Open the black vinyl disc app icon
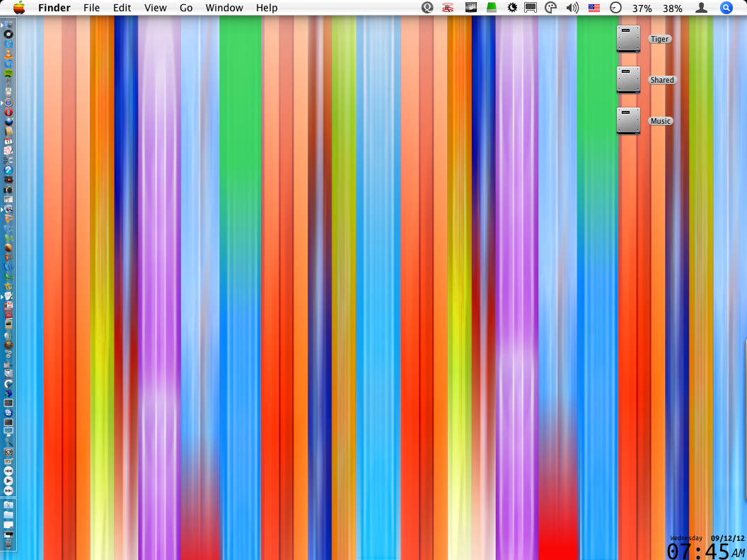Viewport: 747px width, 560px height. click(8, 34)
